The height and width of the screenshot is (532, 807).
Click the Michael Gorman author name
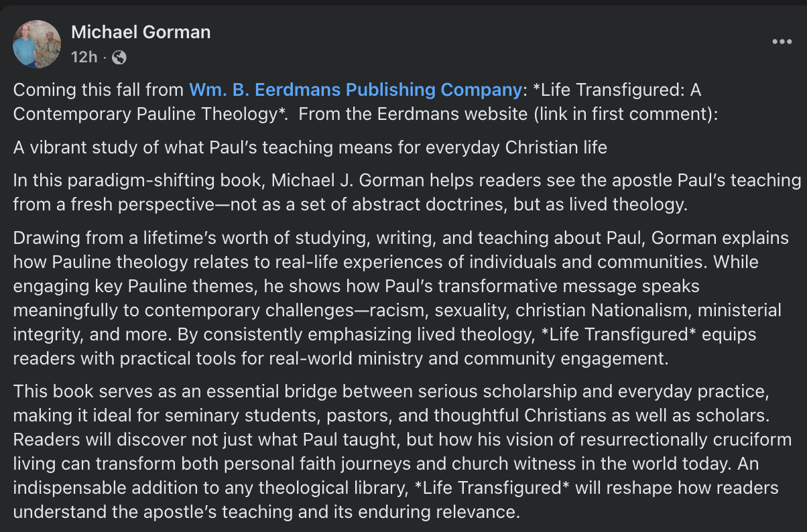click(141, 31)
